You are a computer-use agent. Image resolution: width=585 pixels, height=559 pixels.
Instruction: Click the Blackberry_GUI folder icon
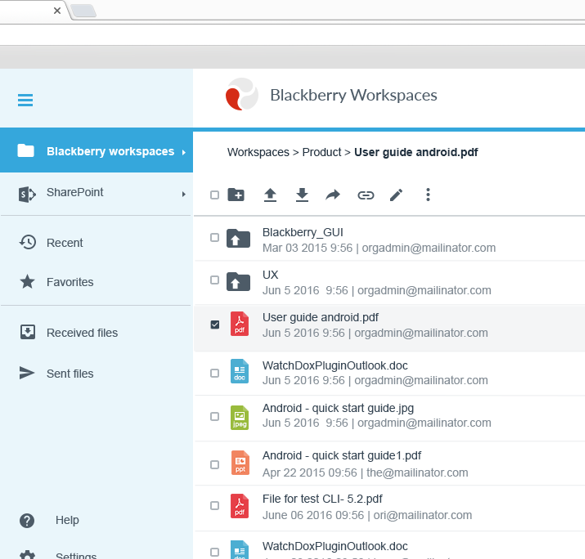click(x=238, y=238)
